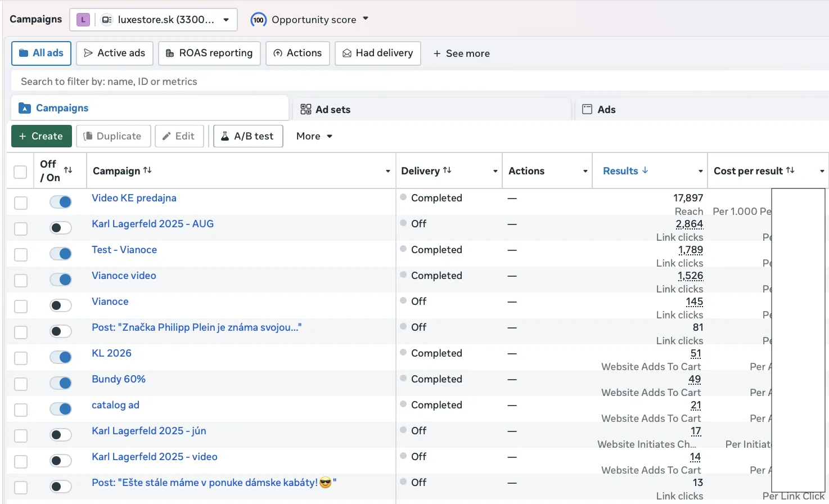Turn off the Video KE predajna campaign switch
This screenshot has height=504, width=829.
(61, 202)
